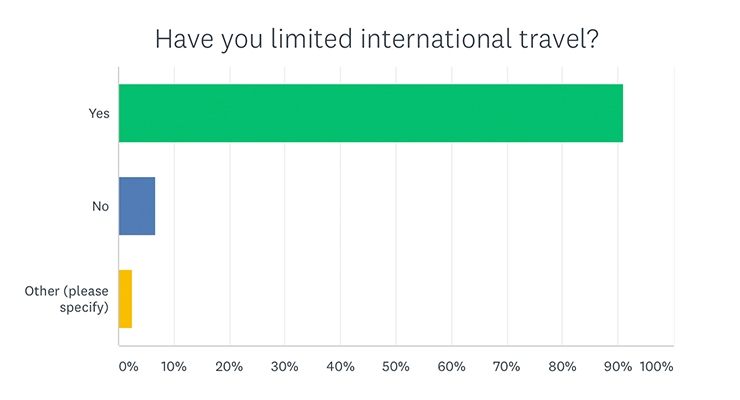The height and width of the screenshot is (400, 740).
Task: Click the 0% axis label
Action: 128,367
